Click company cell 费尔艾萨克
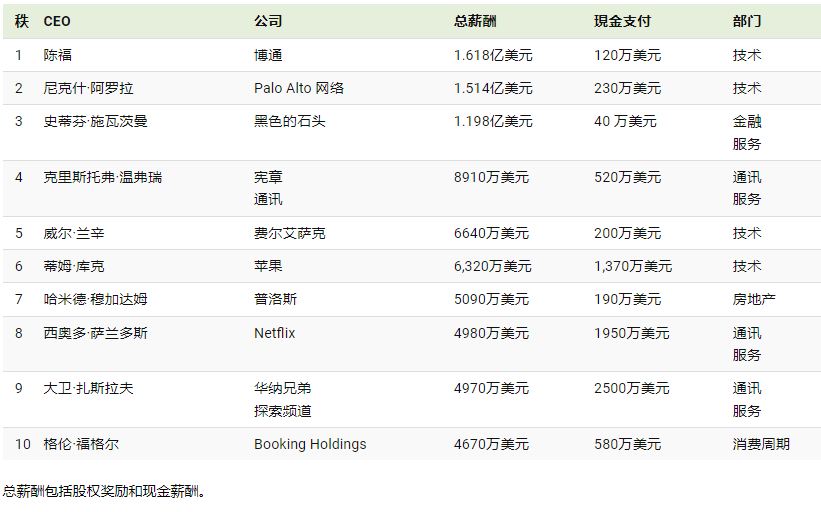This screenshot has height=512, width=821. point(290,233)
